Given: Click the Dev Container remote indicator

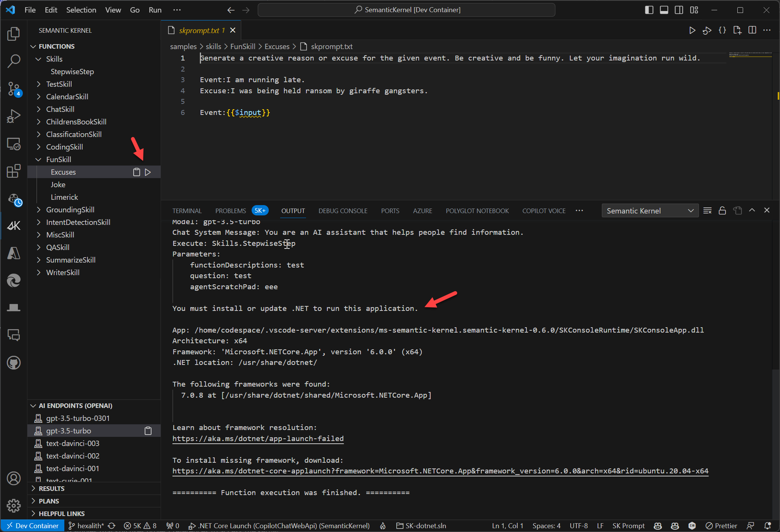Looking at the screenshot, I should click(32, 526).
